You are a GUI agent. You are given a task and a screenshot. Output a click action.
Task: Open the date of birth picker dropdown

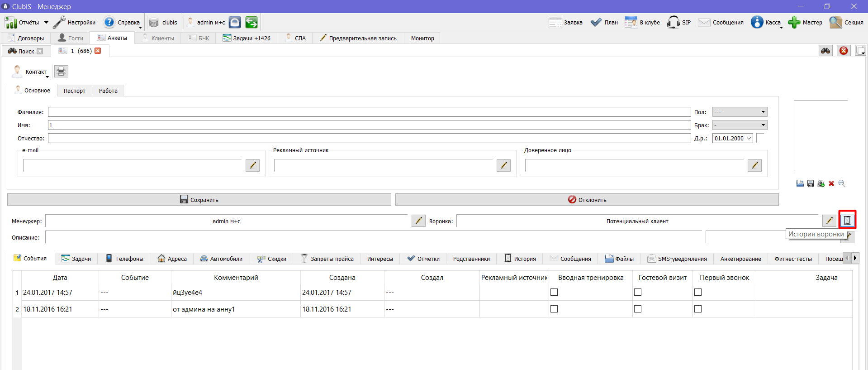click(749, 138)
